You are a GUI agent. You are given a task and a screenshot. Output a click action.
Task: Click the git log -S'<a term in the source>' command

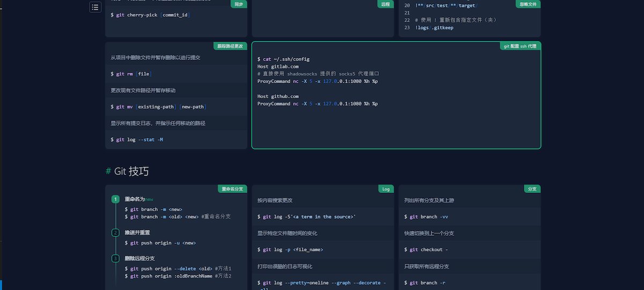pyautogui.click(x=306, y=217)
